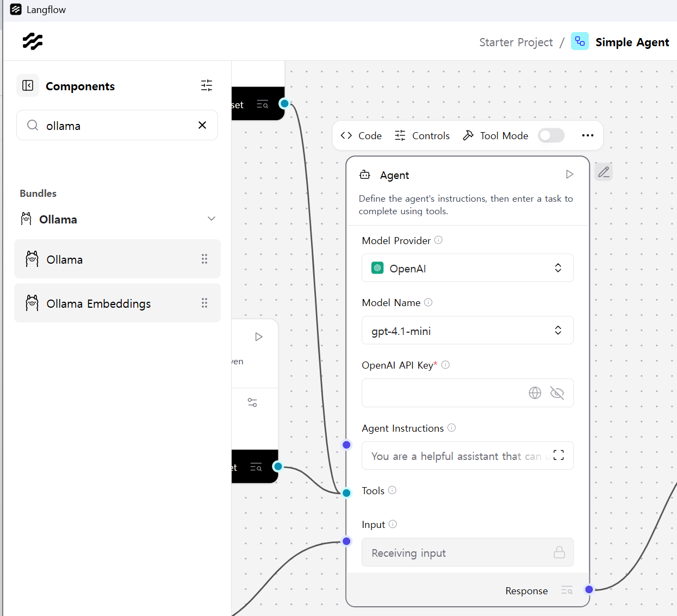Screen dimensions: 677x616
Task: Click the Bundles section label
Action: coord(38,194)
